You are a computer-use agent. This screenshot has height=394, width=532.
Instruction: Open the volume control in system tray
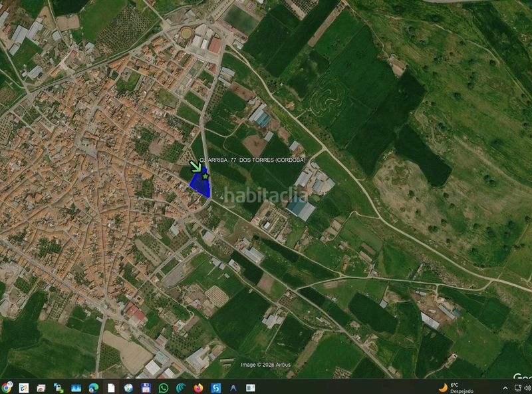(527, 388)
